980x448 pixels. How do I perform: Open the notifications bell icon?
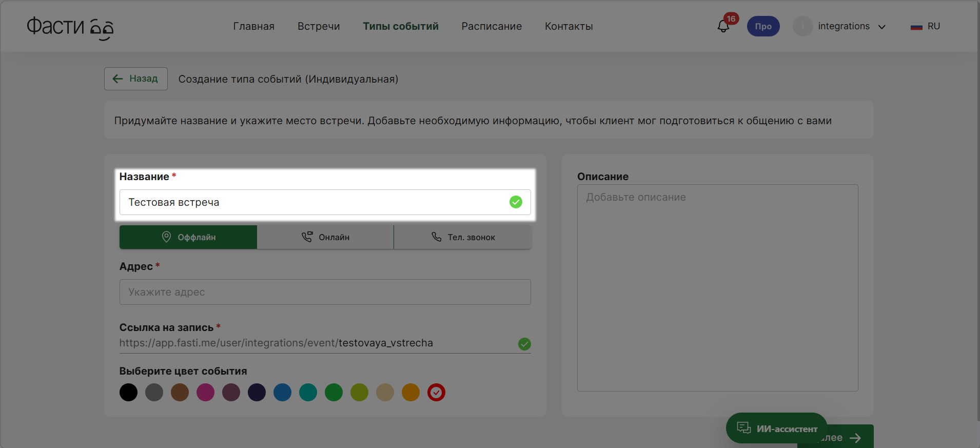tap(723, 27)
